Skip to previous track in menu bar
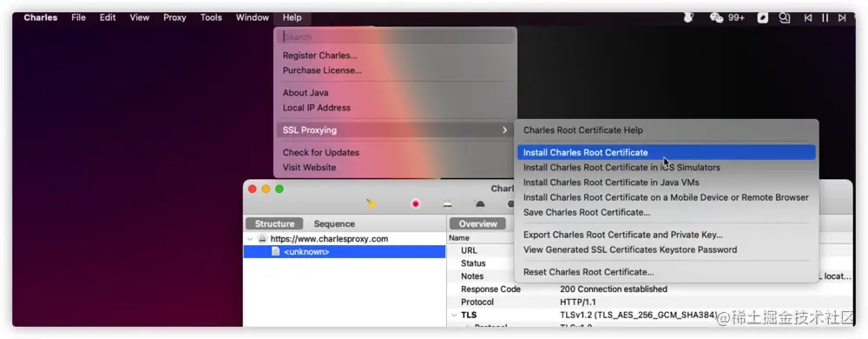The width and height of the screenshot is (868, 339). coord(807,17)
